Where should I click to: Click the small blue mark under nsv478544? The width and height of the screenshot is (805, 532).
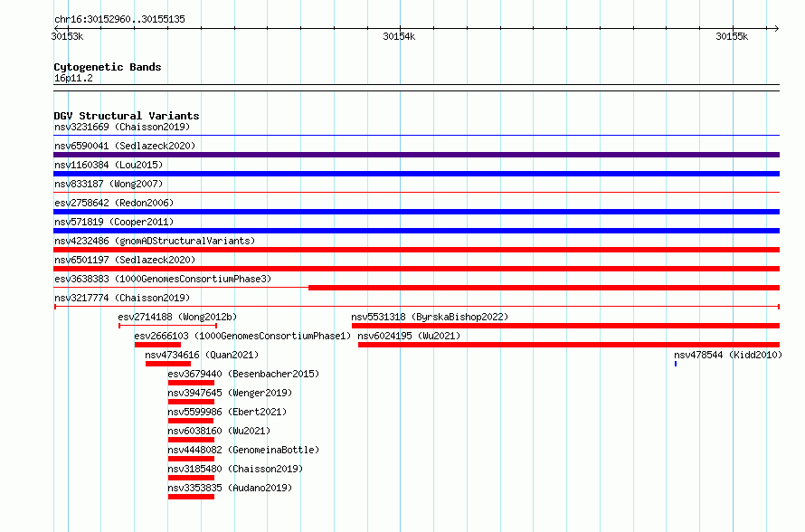pos(676,364)
